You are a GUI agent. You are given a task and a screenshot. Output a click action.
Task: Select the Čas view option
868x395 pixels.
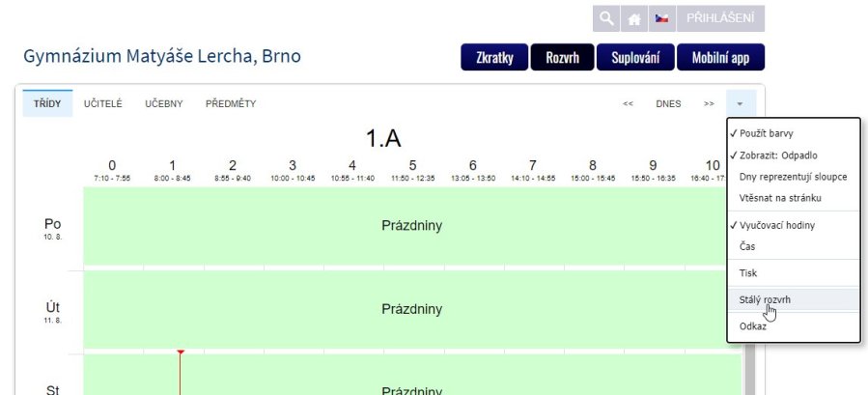[747, 247]
